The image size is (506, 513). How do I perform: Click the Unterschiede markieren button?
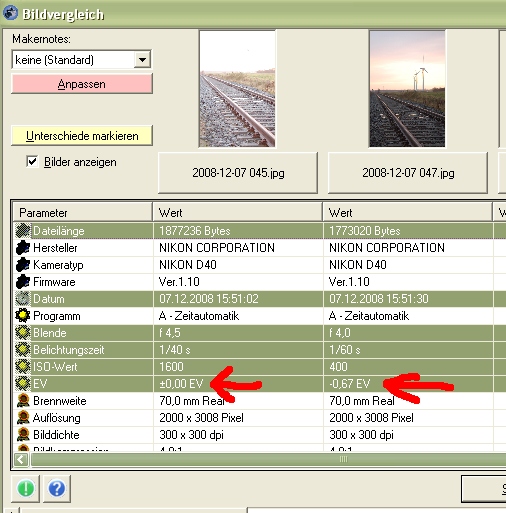coord(82,136)
